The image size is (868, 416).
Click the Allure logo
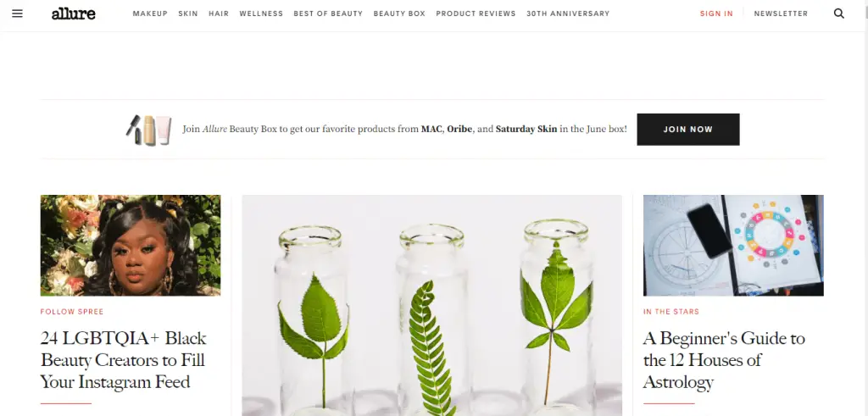73,14
